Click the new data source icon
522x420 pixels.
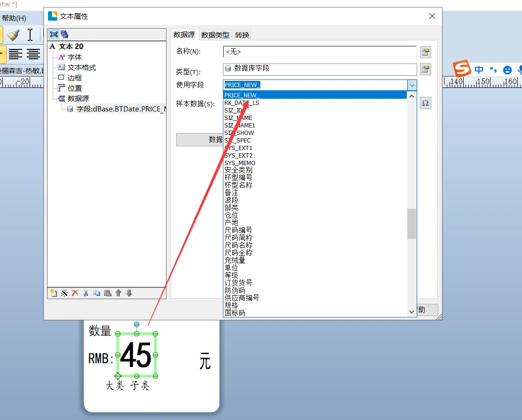click(54, 293)
